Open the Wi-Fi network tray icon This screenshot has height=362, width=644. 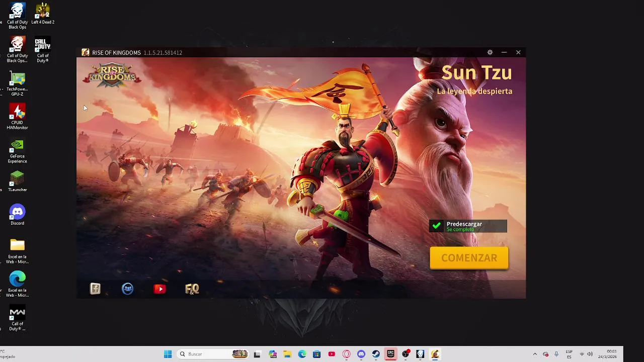tap(582, 354)
